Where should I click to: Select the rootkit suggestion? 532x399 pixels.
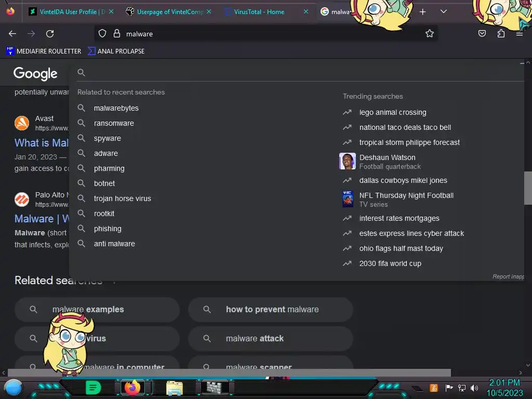(x=104, y=214)
